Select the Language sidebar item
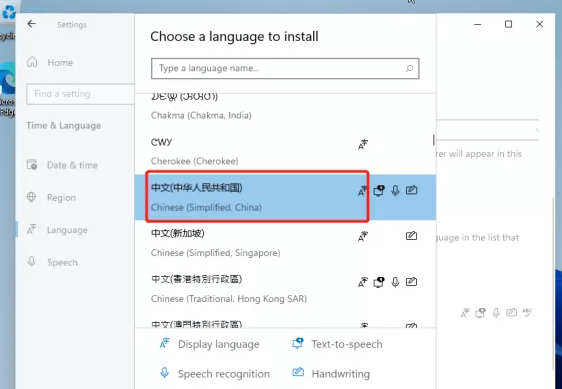This screenshot has width=562, height=389. 57,230
